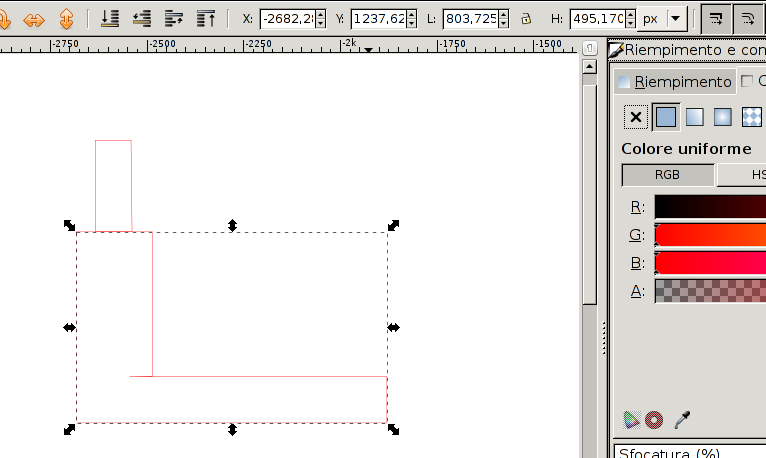Select radial gradient fill
The width and height of the screenshot is (766, 458).
pyautogui.click(x=723, y=117)
